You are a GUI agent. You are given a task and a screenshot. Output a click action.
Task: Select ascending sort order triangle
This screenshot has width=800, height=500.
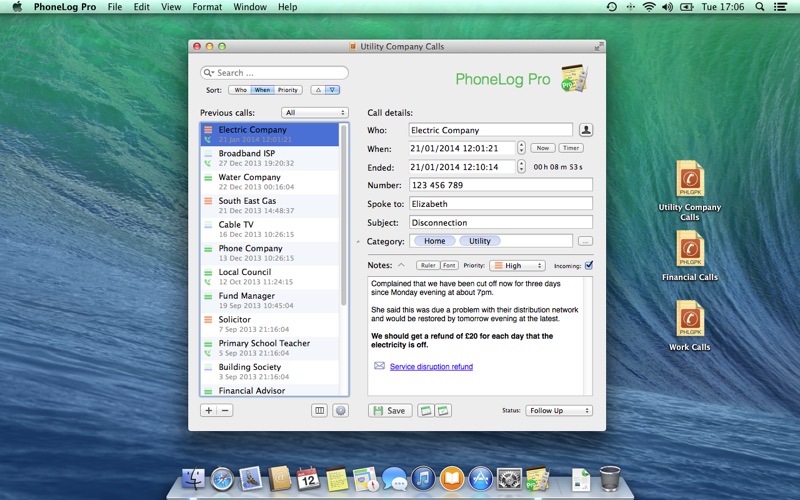(318, 90)
